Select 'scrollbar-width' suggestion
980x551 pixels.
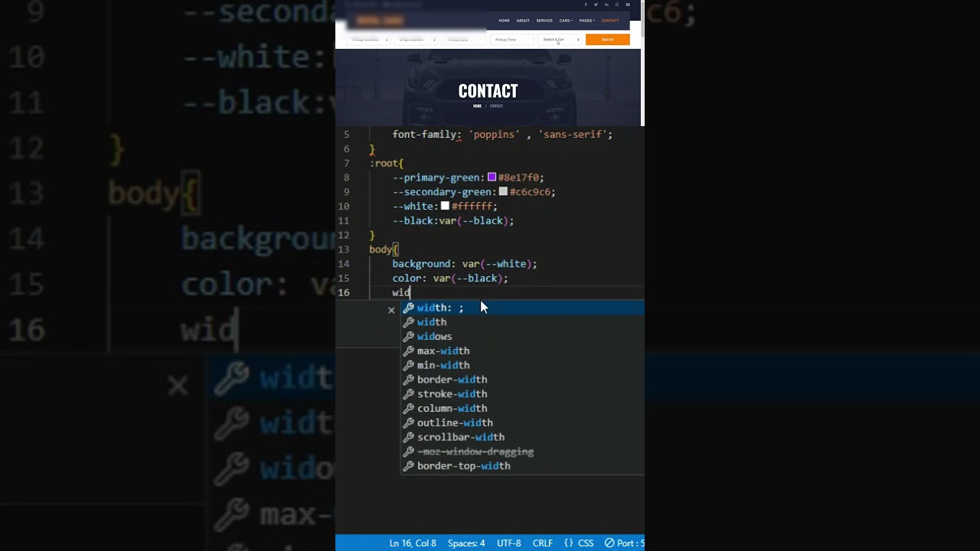pos(523,437)
